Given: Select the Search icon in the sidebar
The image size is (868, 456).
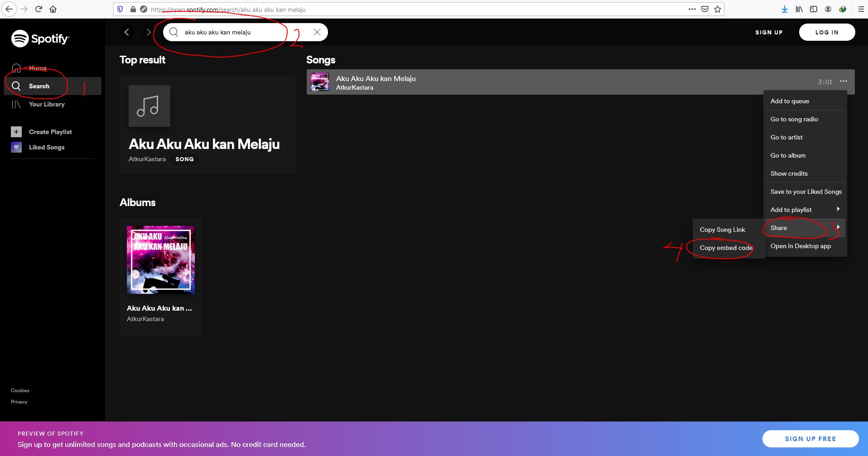Looking at the screenshot, I should tap(16, 86).
